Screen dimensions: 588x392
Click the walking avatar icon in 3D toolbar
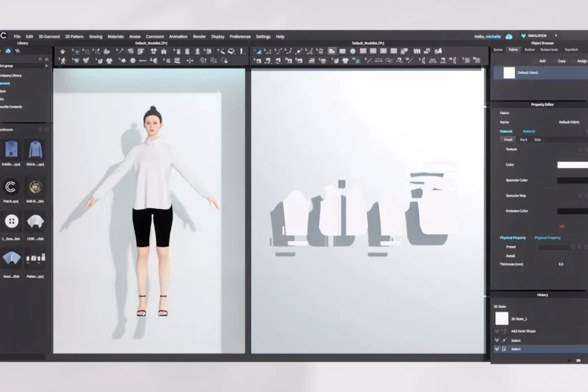(63, 60)
